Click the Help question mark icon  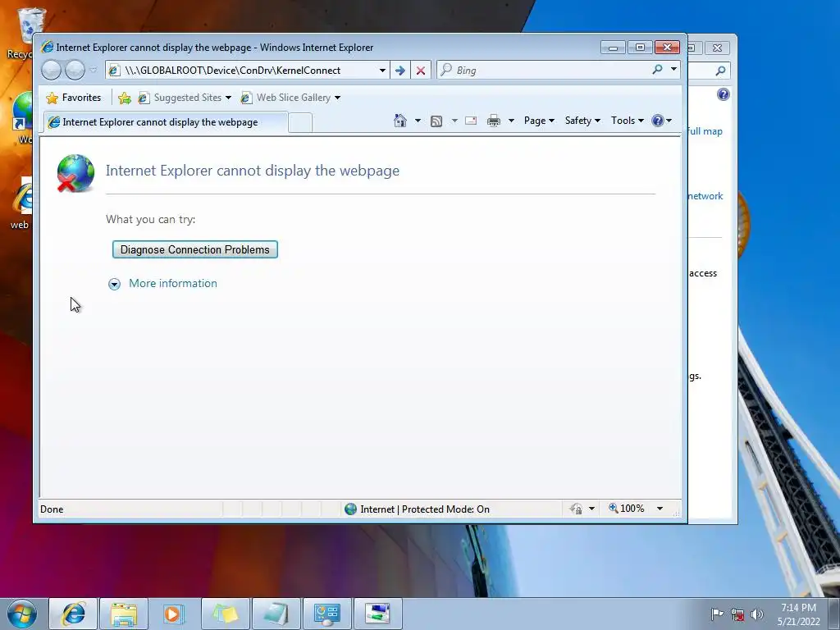[658, 121]
